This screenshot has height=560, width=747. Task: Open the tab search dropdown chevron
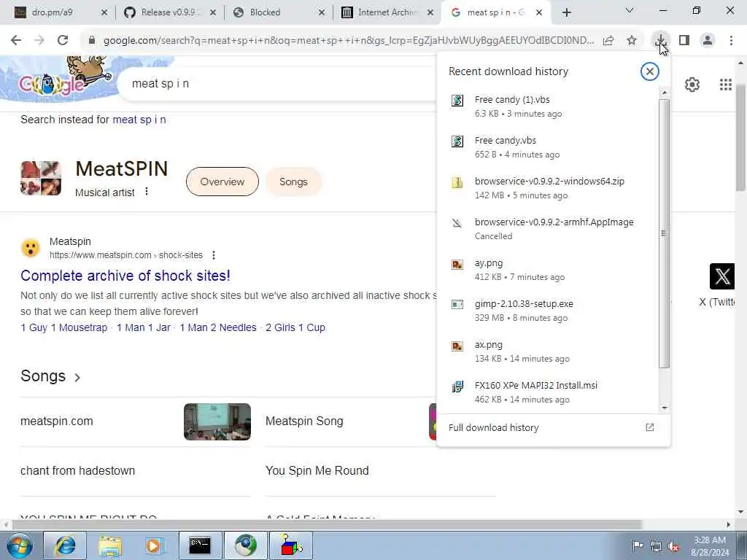[630, 10]
